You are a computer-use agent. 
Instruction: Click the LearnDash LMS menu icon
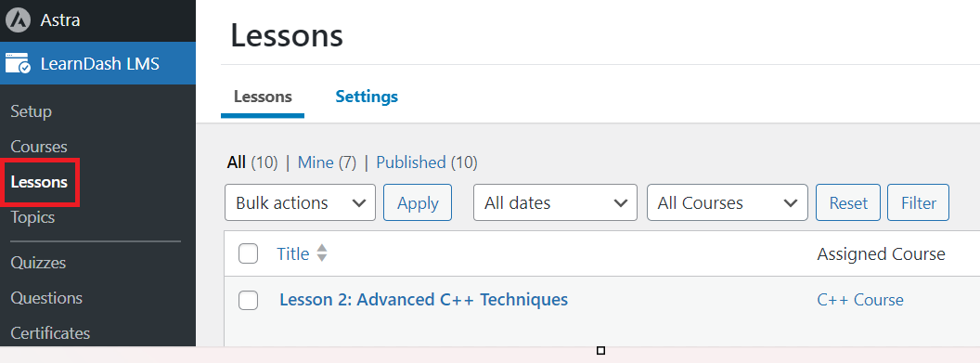click(19, 63)
